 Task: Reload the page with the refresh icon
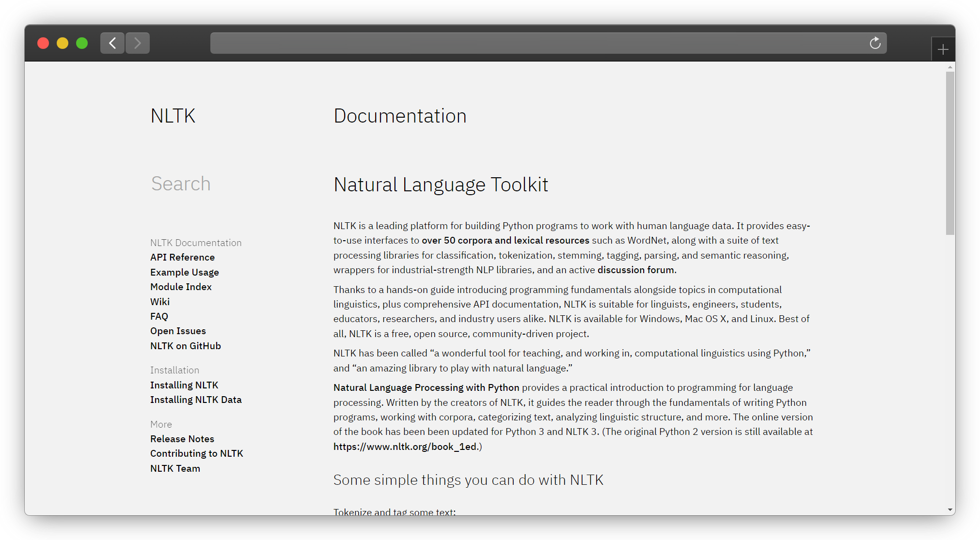coord(875,43)
